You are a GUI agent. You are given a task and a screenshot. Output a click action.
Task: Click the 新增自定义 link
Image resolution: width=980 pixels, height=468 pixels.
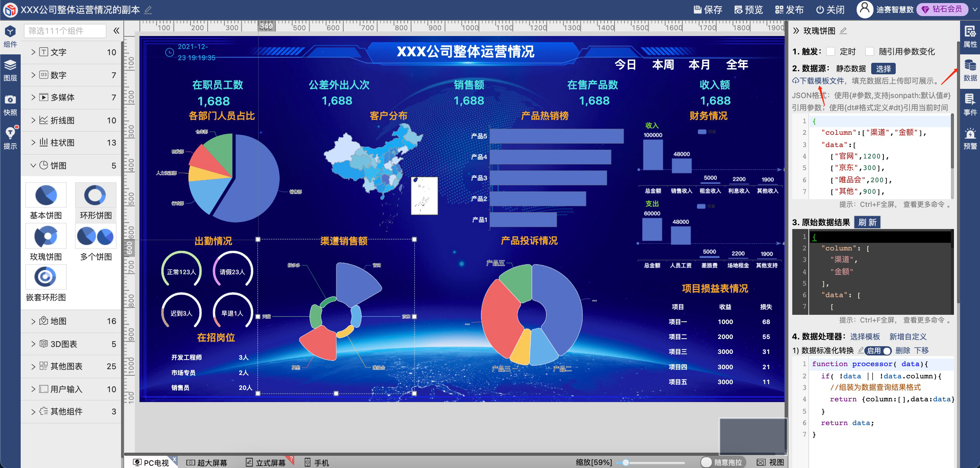pos(908,337)
